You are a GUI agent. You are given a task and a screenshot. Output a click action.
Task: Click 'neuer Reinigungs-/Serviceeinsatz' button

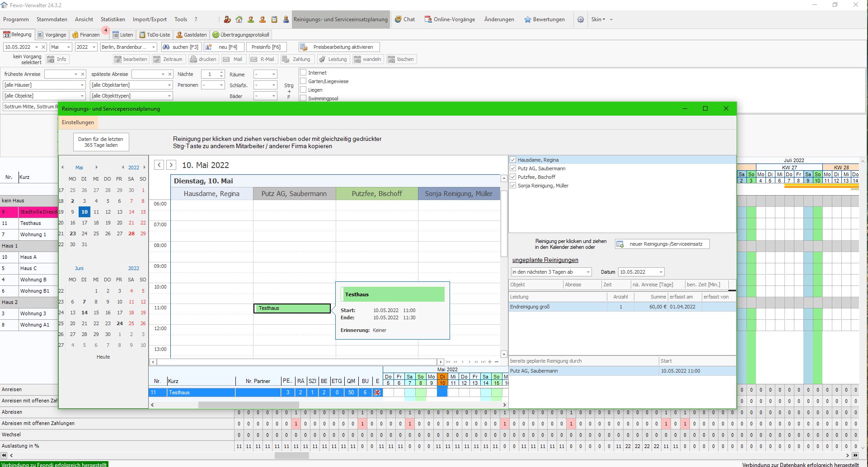pos(662,244)
